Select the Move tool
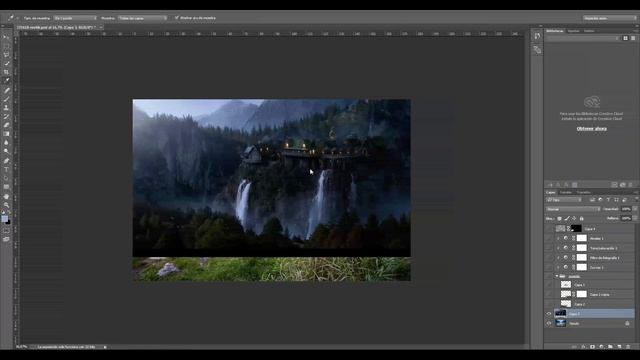640x360 pixels. tap(6, 37)
